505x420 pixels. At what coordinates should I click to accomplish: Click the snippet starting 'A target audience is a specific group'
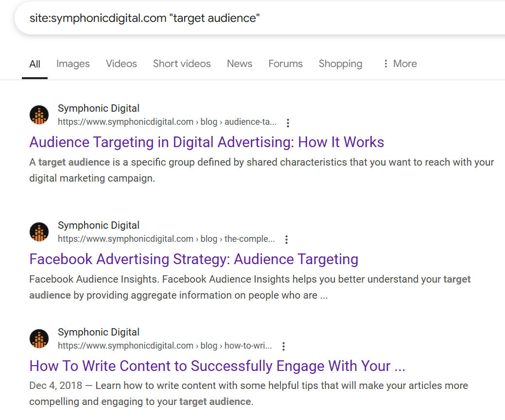pyautogui.click(x=261, y=170)
